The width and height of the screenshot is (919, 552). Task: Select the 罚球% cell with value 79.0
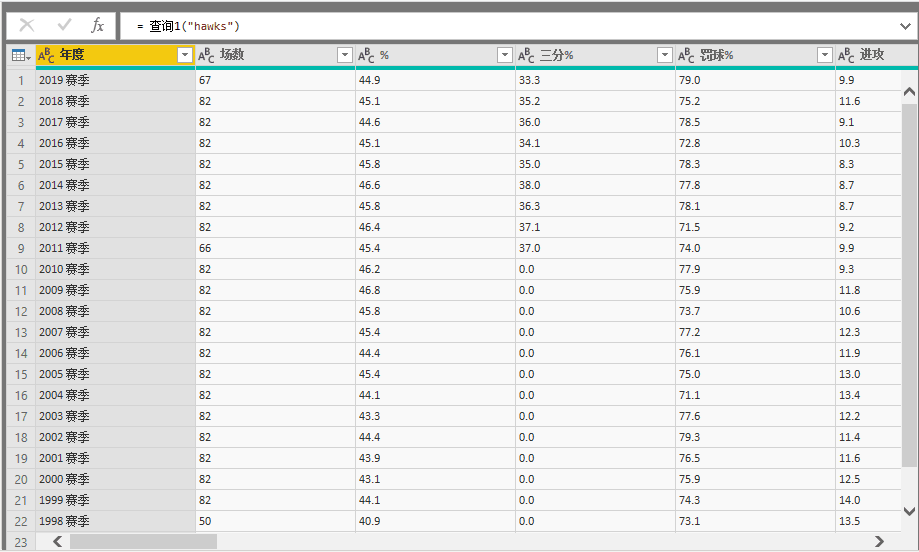755,80
